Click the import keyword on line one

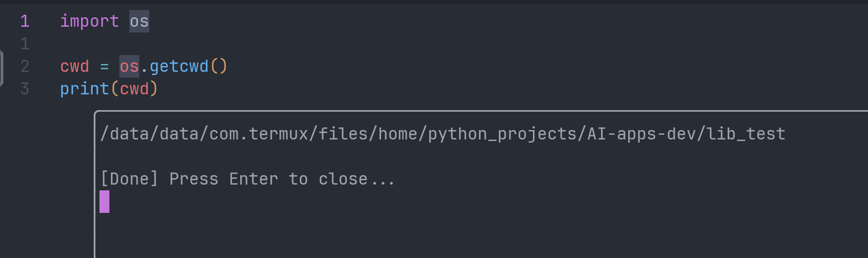coord(89,21)
